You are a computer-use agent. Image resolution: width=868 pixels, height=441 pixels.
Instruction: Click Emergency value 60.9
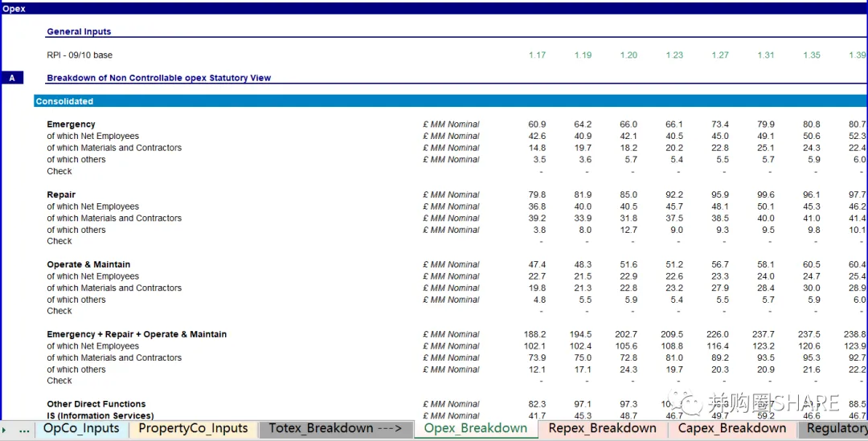click(537, 125)
